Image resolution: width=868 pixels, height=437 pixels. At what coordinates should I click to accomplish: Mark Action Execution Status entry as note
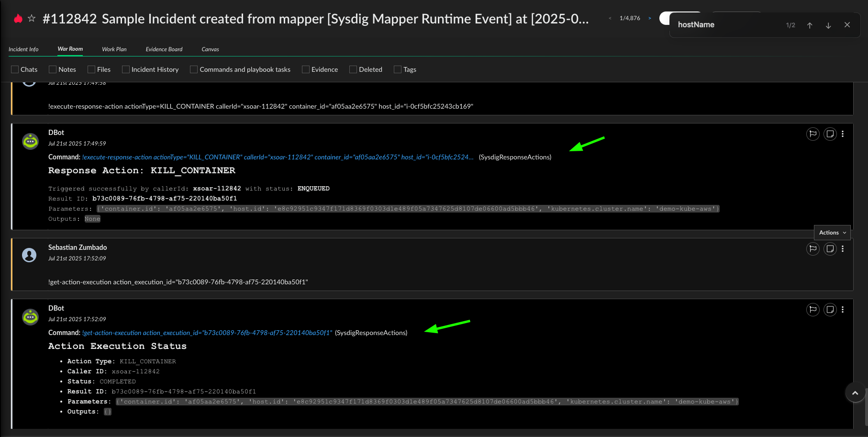[x=830, y=310]
